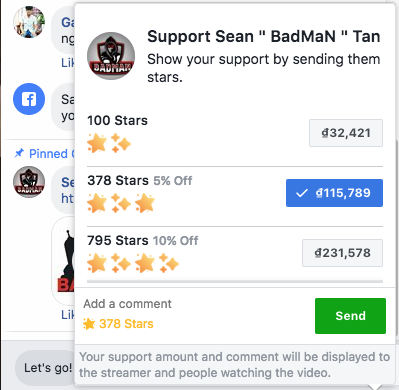
Task: Click the BadMaN logo in the support popup
Action: pyautogui.click(x=111, y=56)
